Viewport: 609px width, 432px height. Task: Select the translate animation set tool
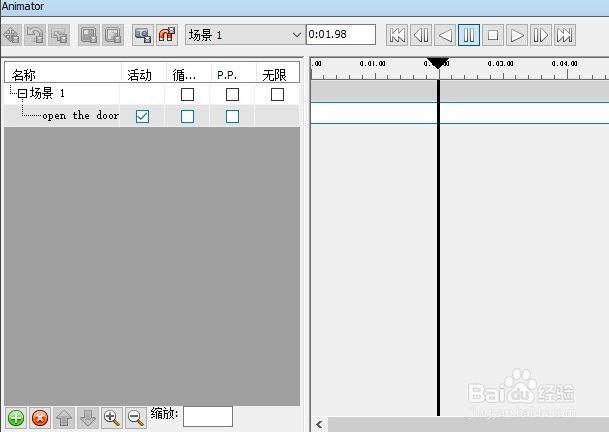(x=12, y=35)
